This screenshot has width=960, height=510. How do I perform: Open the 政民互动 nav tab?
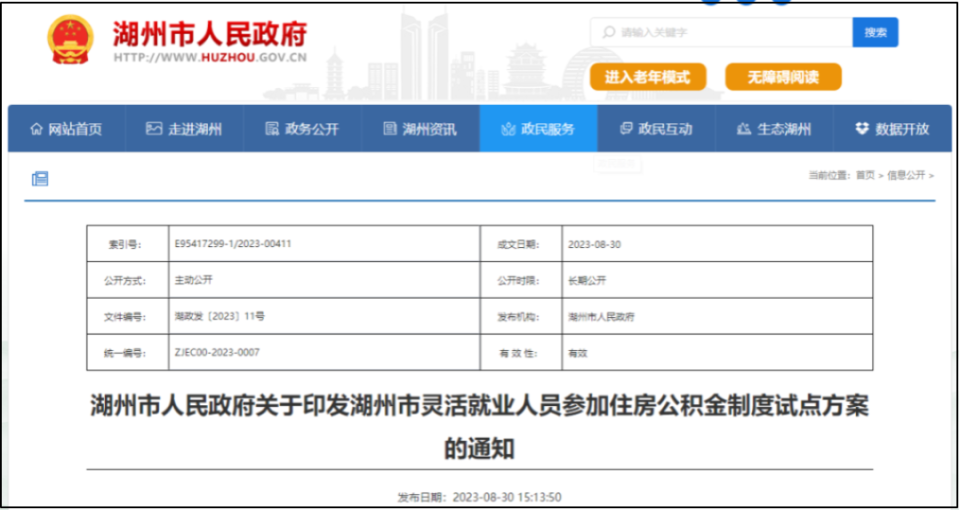(656, 129)
